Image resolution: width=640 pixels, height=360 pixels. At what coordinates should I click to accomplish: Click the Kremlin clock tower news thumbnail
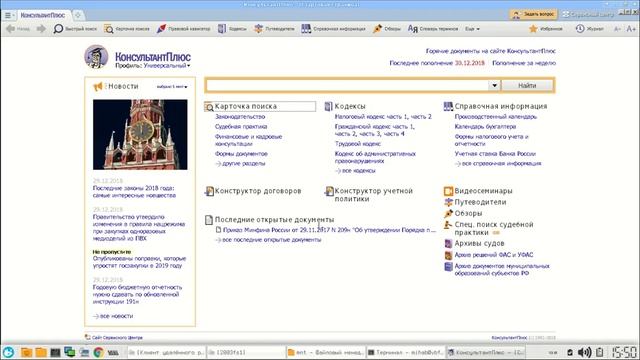tap(140, 134)
